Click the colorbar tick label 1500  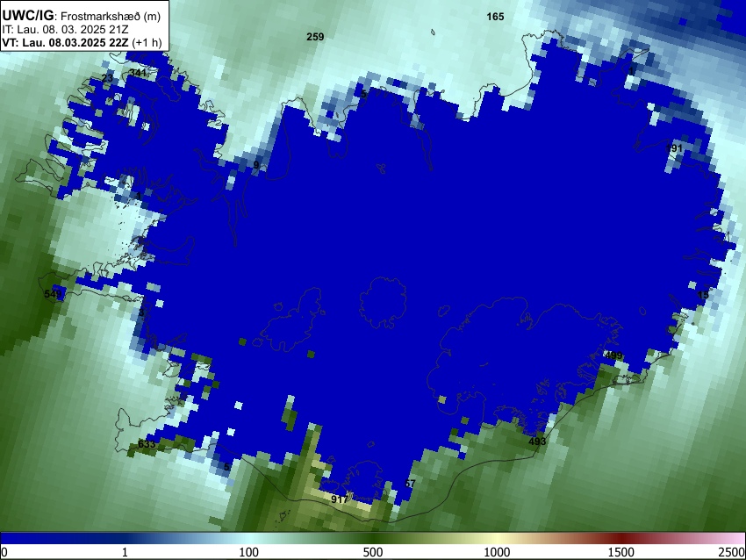pos(621,552)
